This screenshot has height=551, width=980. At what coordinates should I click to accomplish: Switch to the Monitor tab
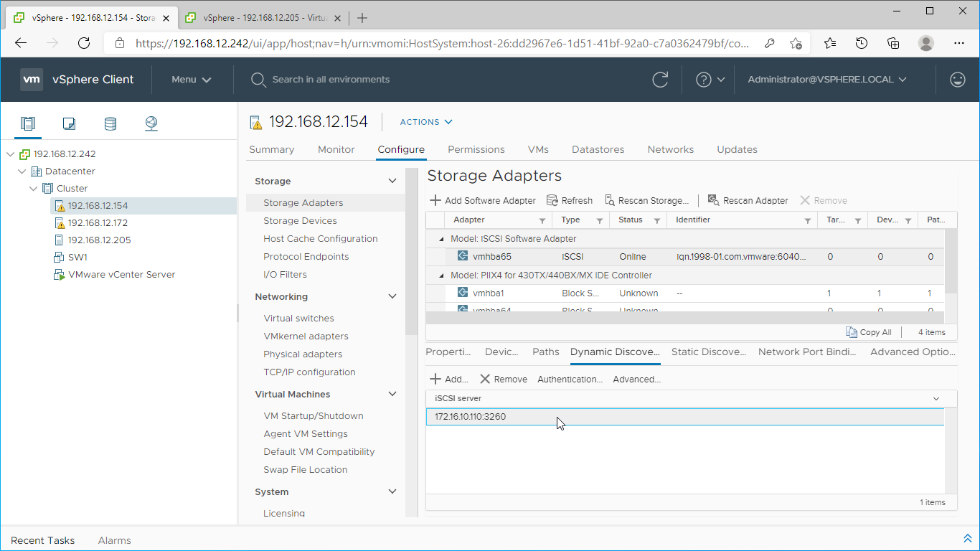336,150
